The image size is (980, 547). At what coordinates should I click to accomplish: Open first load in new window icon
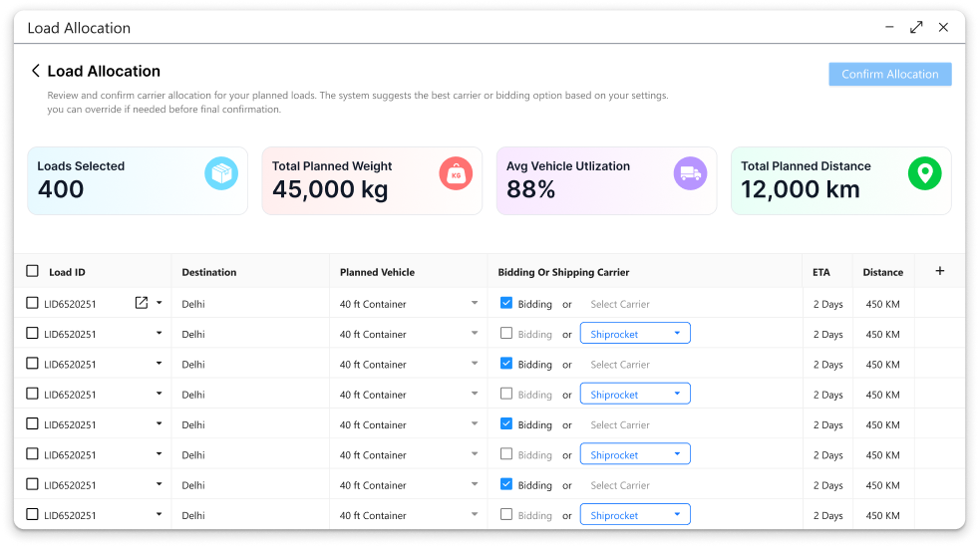(142, 304)
